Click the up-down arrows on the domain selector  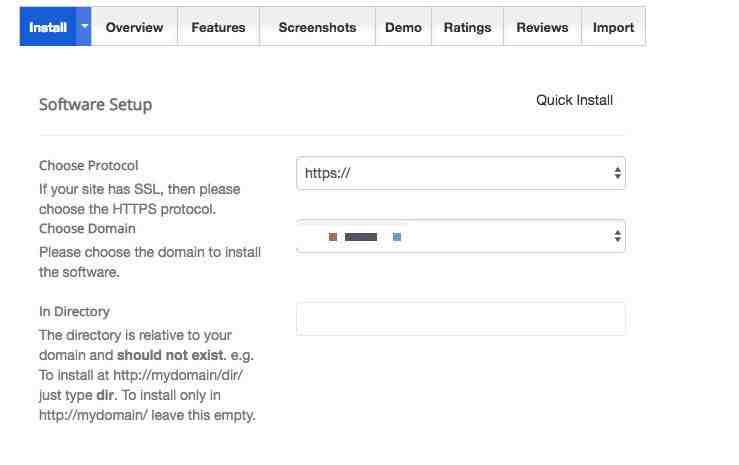pos(617,236)
